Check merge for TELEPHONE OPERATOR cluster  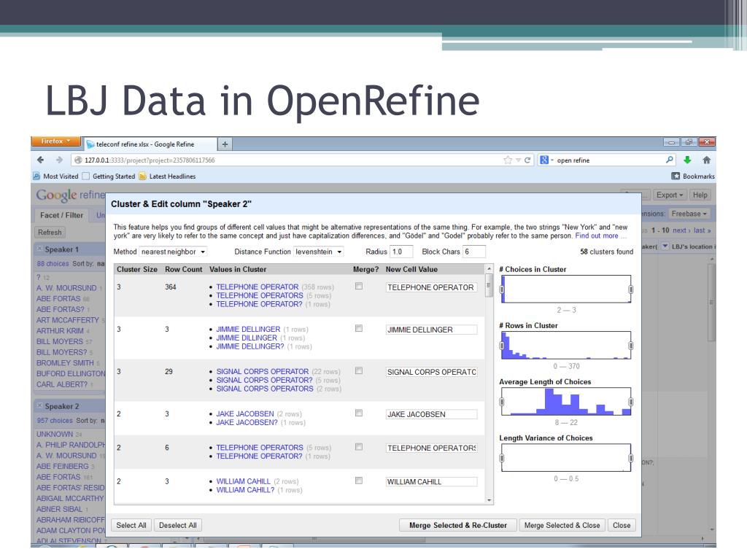coord(359,286)
